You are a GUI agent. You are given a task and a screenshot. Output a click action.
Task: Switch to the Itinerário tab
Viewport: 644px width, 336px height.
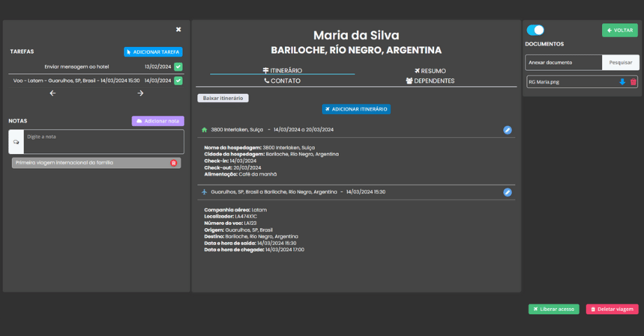pos(282,71)
